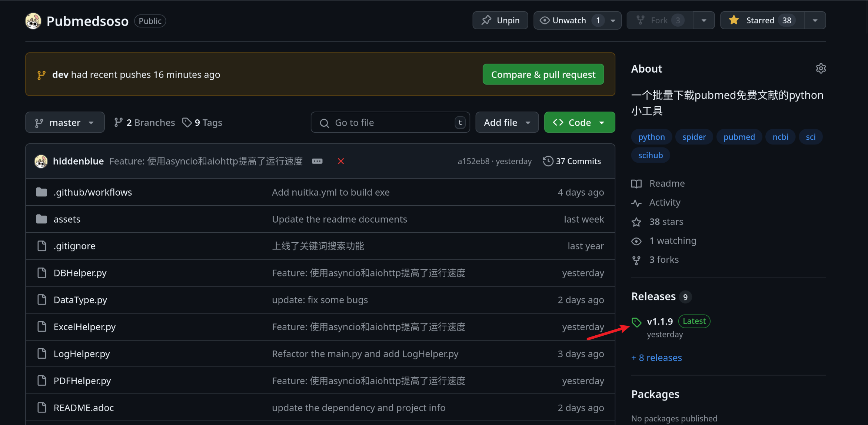Click the settings gear icon in About section
868x425 pixels.
pos(821,68)
